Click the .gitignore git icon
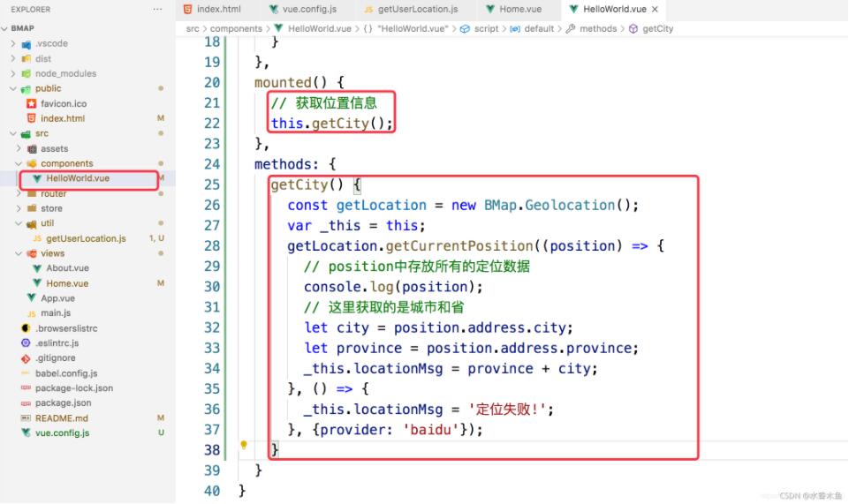Viewport: 849px width, 504px height. 26,358
